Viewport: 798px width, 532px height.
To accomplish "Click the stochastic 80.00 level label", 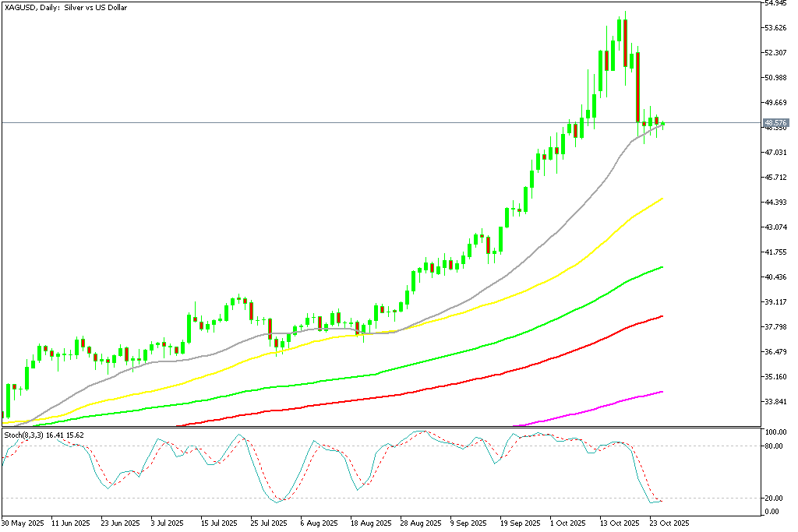I will pyautogui.click(x=774, y=446).
